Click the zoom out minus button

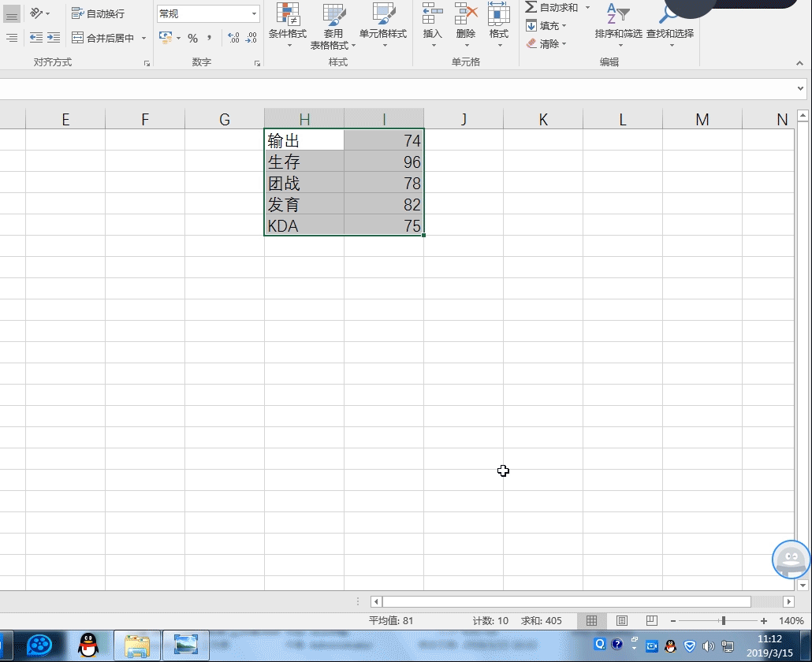pos(672,620)
